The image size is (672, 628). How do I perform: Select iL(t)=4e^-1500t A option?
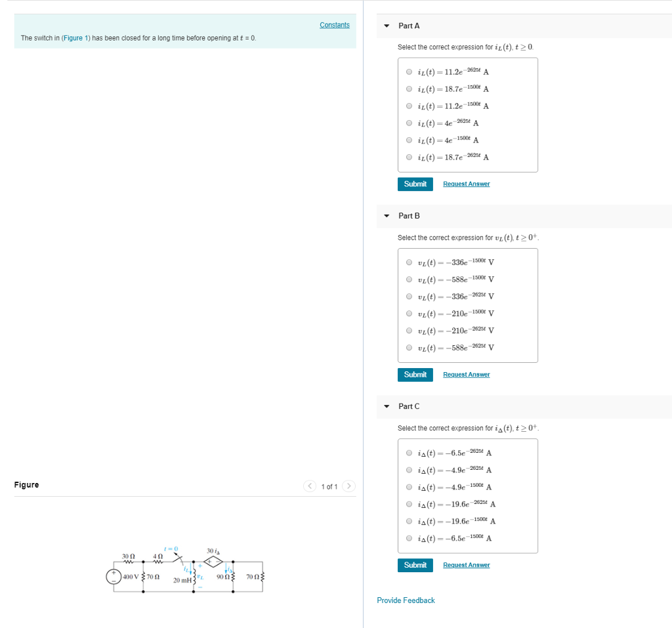pos(409,140)
